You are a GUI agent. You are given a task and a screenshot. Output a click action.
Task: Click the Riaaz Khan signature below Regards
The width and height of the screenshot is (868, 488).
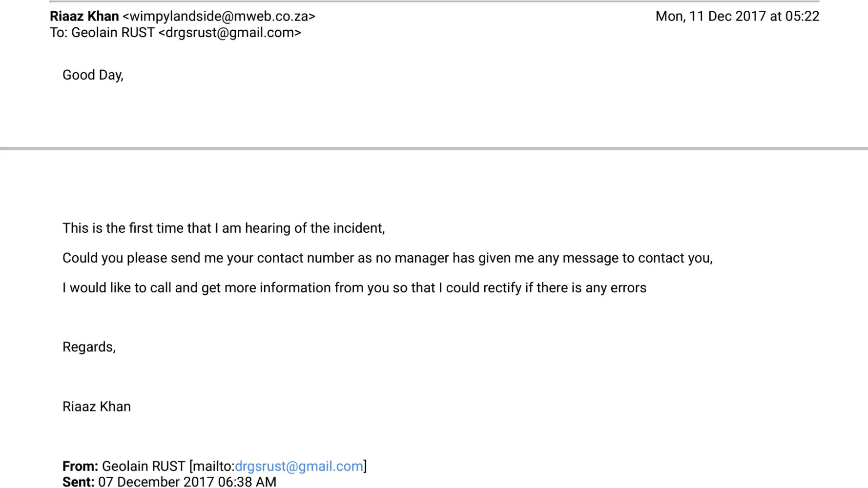click(96, 407)
